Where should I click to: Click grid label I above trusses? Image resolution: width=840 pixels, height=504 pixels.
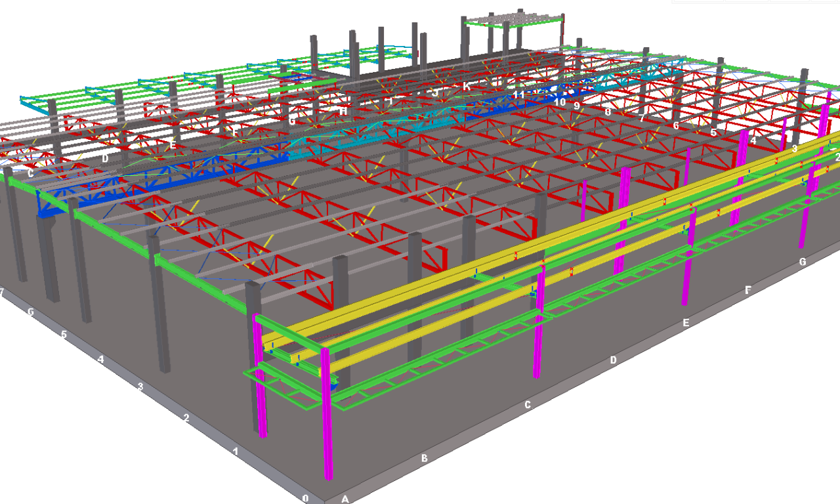click(x=391, y=102)
